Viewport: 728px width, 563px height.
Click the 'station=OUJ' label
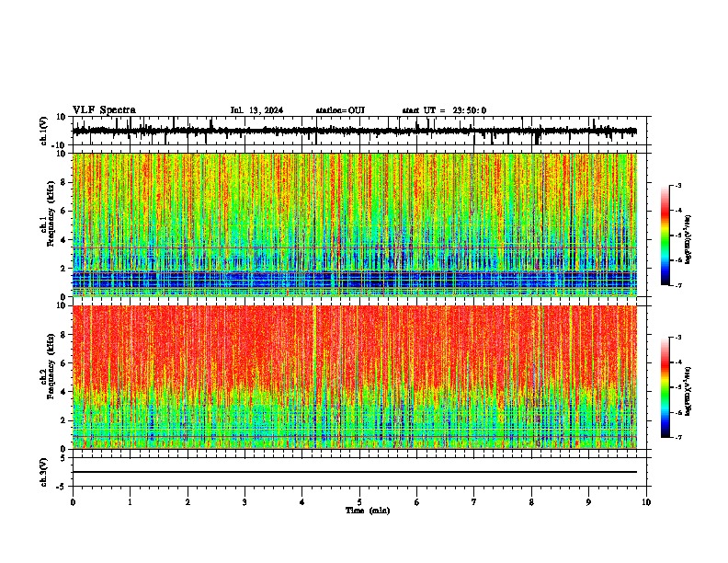(340, 110)
